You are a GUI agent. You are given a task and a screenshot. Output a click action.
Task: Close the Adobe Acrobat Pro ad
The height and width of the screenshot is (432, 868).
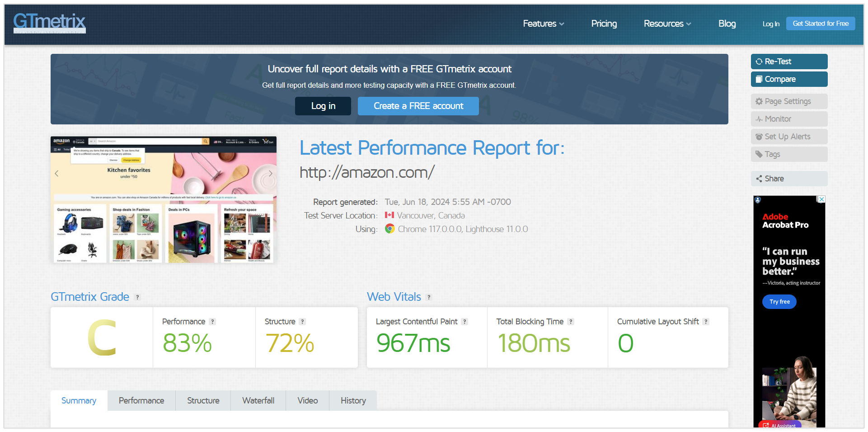[821, 199]
